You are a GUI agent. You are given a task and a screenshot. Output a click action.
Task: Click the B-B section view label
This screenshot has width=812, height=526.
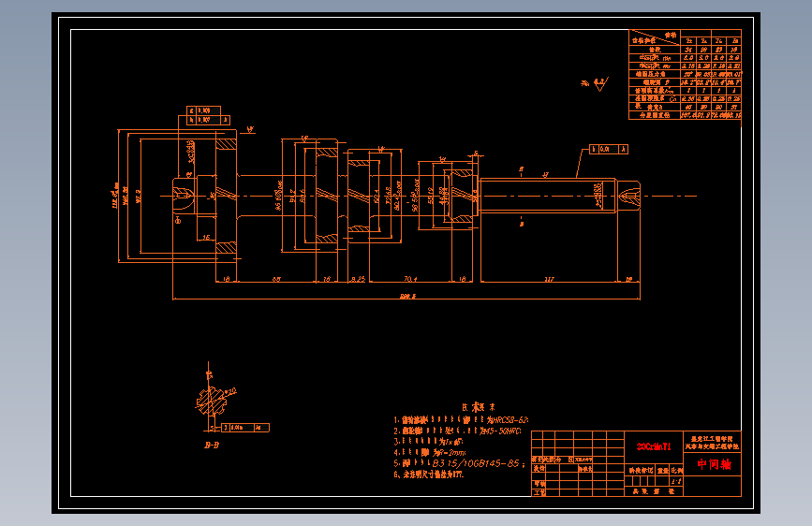[212, 446]
